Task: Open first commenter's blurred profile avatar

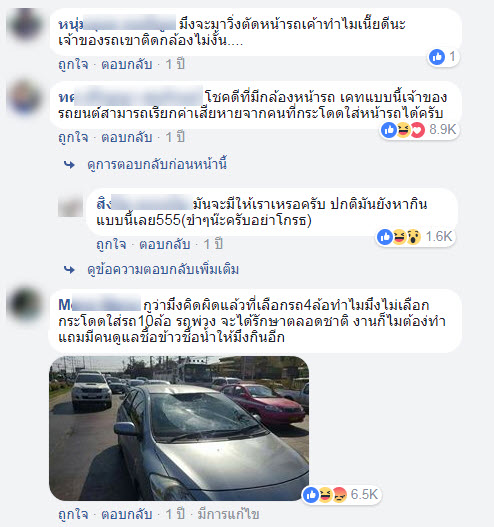Action: [24, 24]
